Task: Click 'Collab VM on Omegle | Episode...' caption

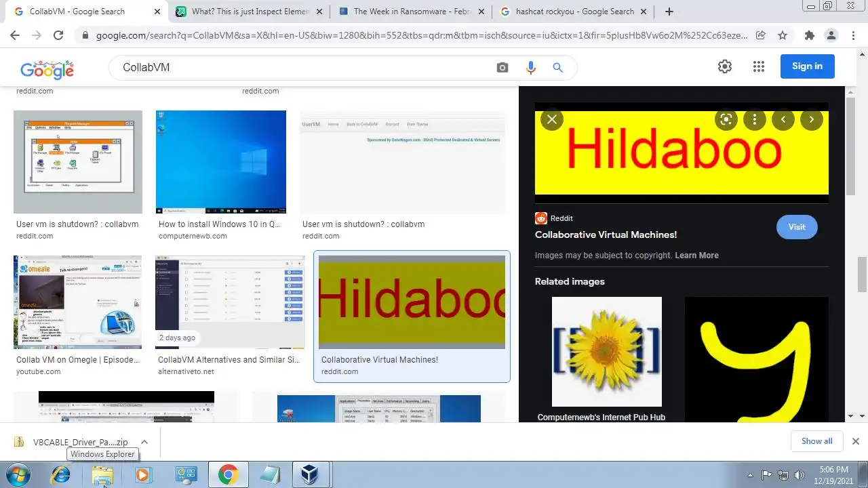Action: (77, 360)
